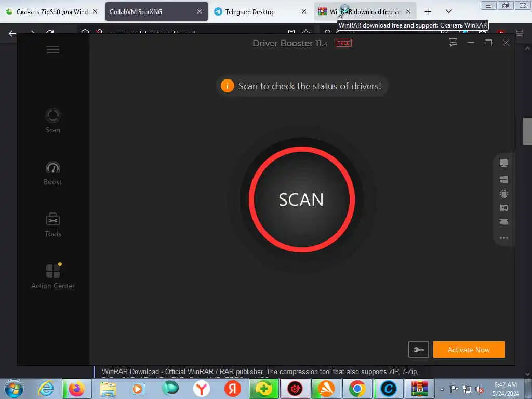Screen dimensions: 532x399
Task: Open the Driver Booster icon on taskbar
Action: pos(295,389)
